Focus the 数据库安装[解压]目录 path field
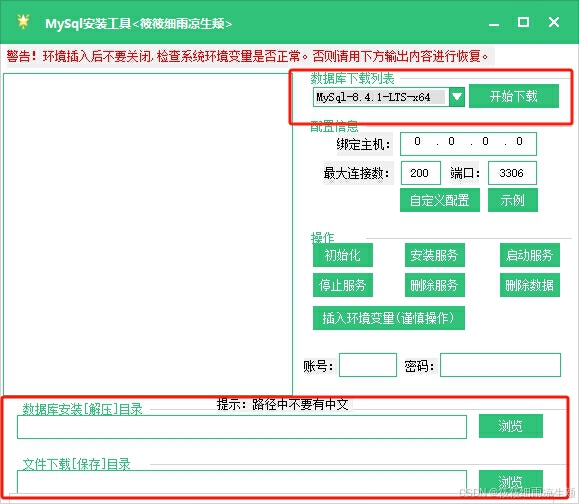 coord(242,427)
